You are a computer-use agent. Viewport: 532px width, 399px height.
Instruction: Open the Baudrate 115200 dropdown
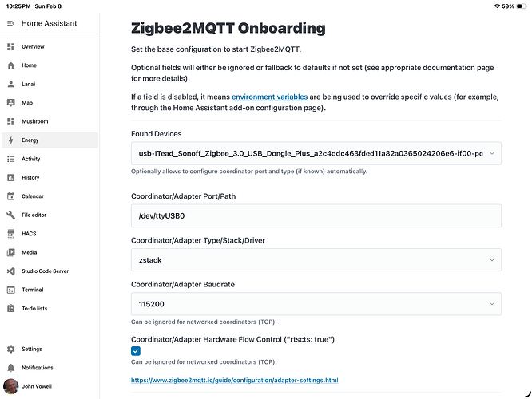(x=316, y=303)
